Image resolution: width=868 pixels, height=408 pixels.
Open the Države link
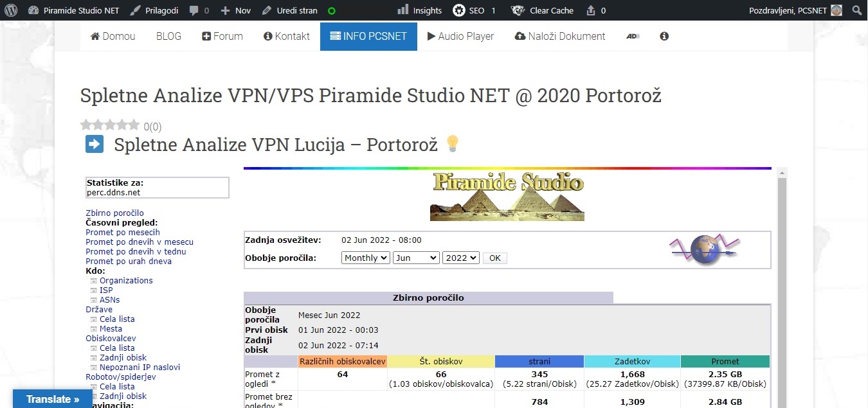point(99,310)
